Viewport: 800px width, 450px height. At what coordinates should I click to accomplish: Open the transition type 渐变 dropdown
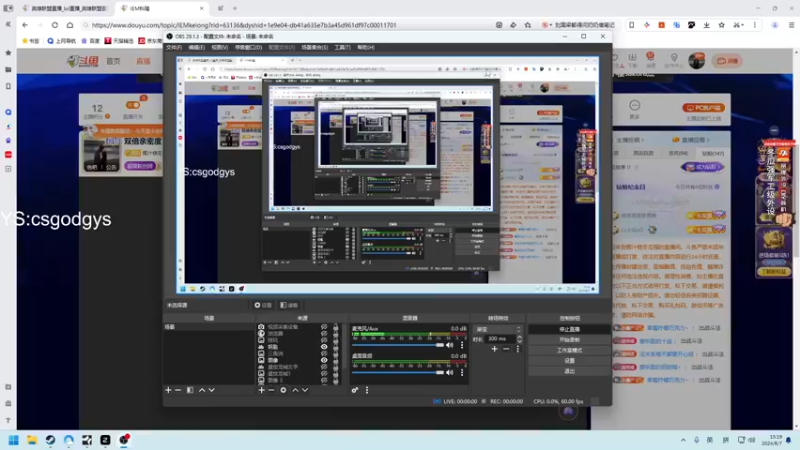tap(498, 329)
